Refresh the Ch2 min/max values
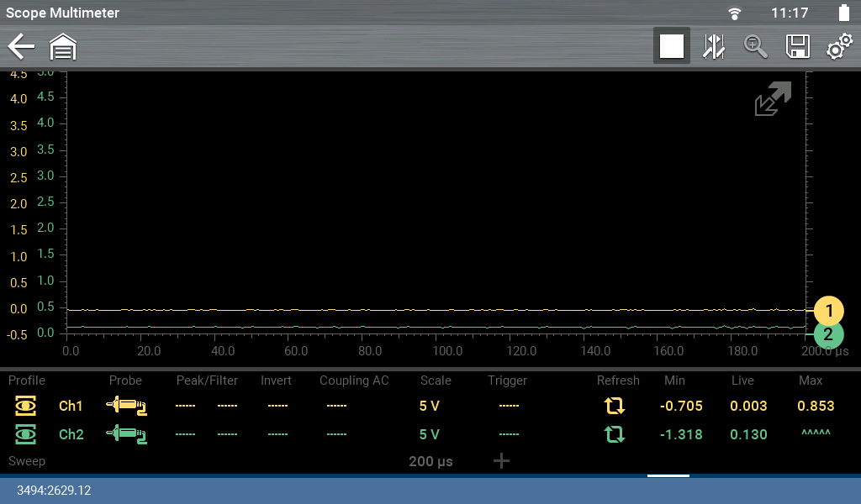Image resolution: width=861 pixels, height=504 pixels. tap(615, 435)
